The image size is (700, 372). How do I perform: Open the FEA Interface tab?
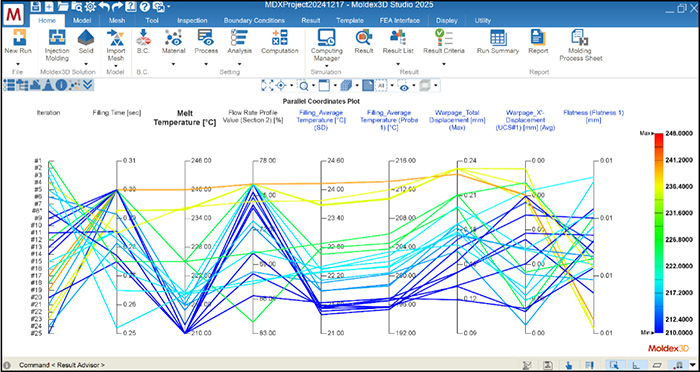click(399, 21)
